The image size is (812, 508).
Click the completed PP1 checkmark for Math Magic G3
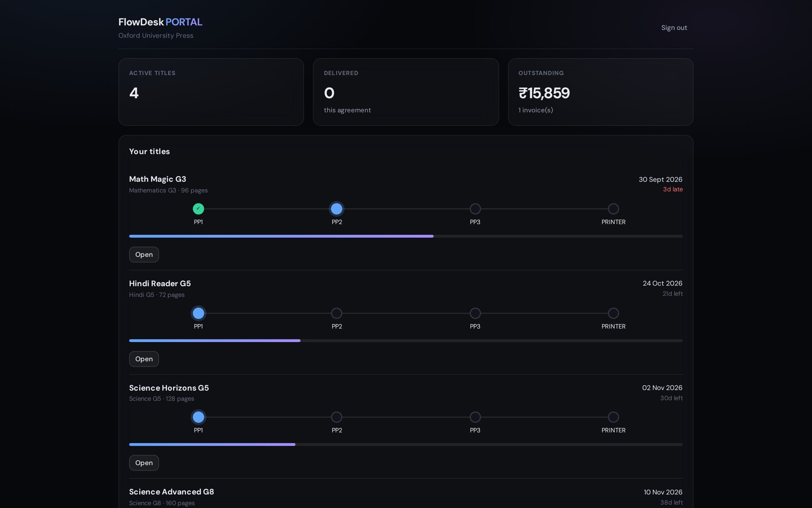[198, 209]
